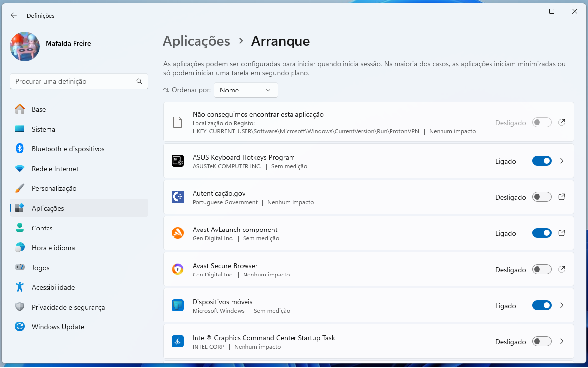
Task: Enable Avast Secure Browser at startup
Action: pos(541,270)
